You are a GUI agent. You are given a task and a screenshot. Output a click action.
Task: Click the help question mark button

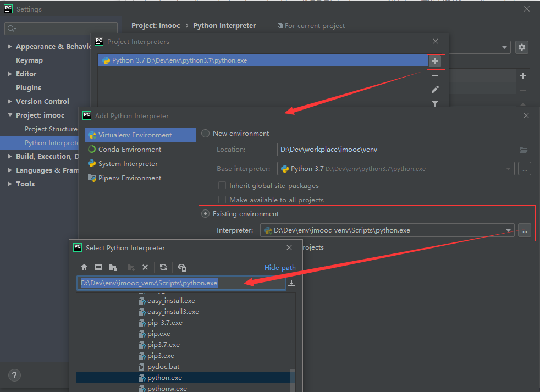click(14, 375)
